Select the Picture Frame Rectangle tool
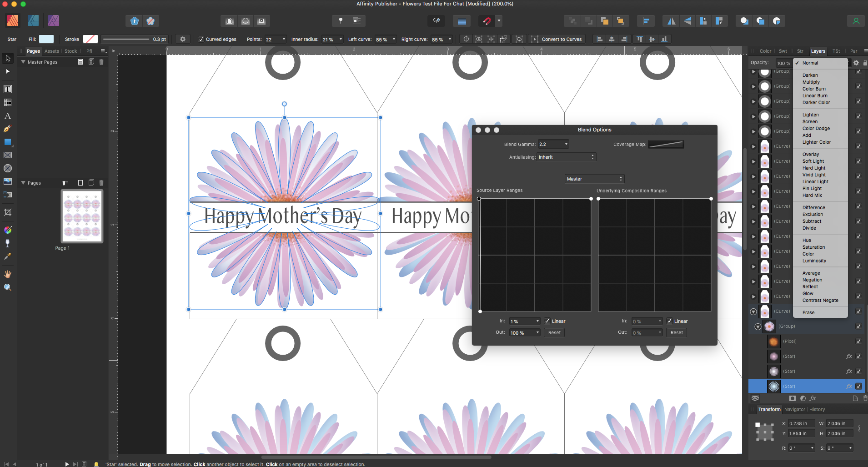868x467 pixels. pos(8,155)
